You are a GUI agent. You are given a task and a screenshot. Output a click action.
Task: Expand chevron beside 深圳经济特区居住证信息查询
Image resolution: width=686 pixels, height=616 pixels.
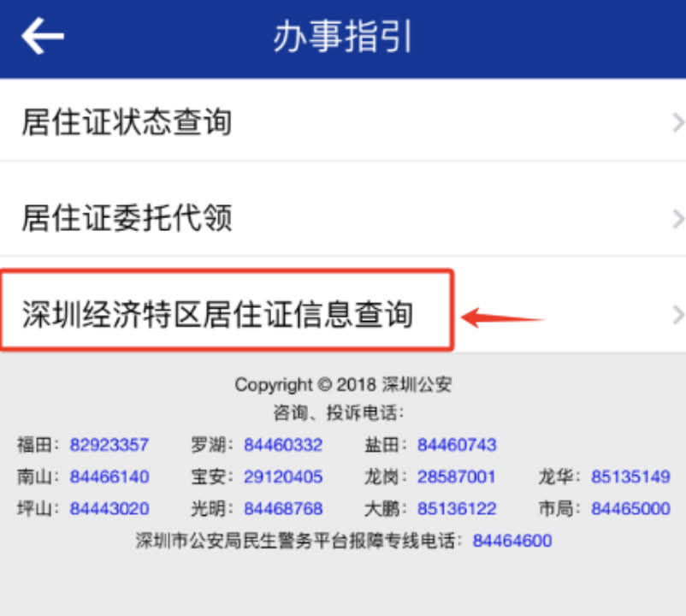[678, 315]
